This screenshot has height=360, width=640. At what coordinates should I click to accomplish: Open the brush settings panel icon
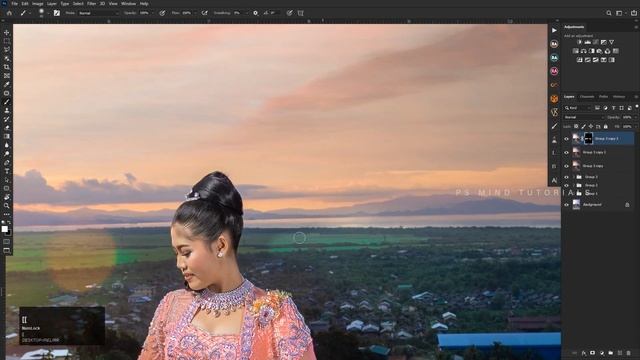tap(57, 13)
